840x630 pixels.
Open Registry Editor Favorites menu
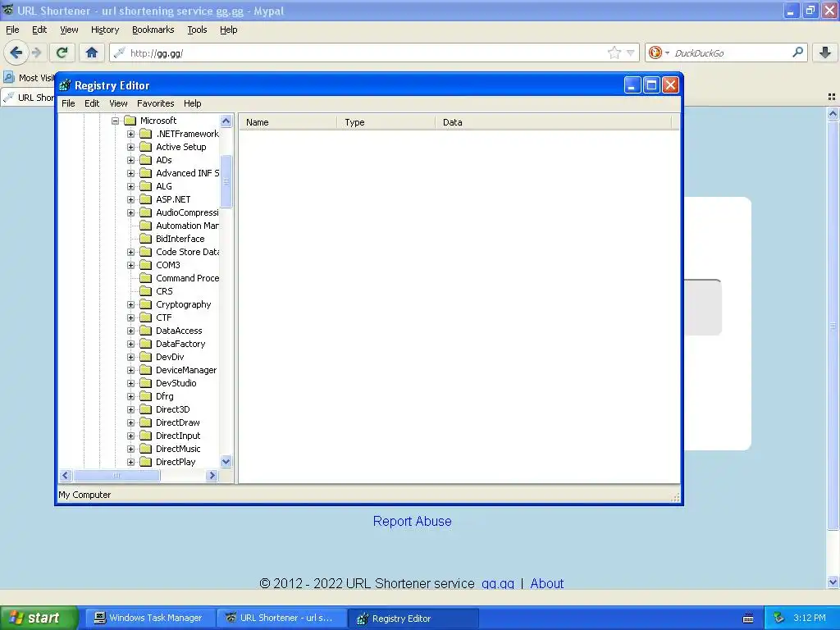pyautogui.click(x=155, y=103)
